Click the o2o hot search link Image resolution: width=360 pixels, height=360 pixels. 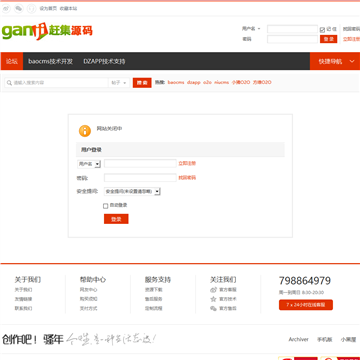pyautogui.click(x=207, y=82)
